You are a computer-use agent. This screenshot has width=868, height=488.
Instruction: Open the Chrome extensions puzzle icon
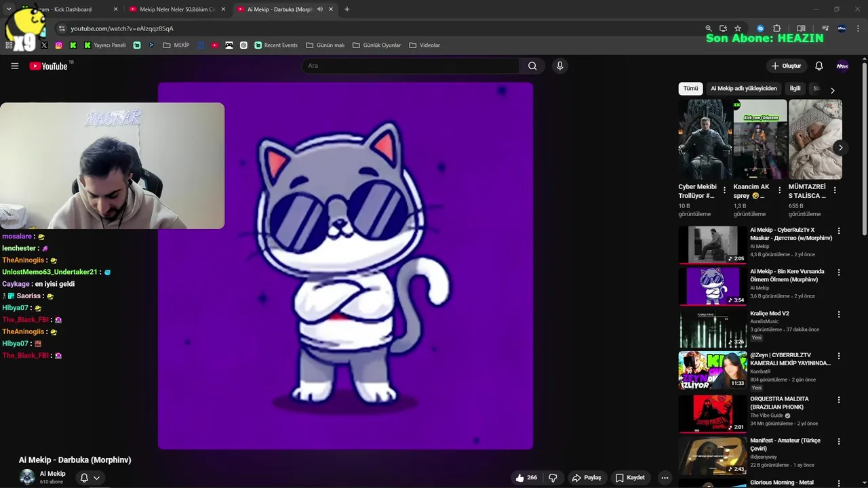click(x=777, y=28)
